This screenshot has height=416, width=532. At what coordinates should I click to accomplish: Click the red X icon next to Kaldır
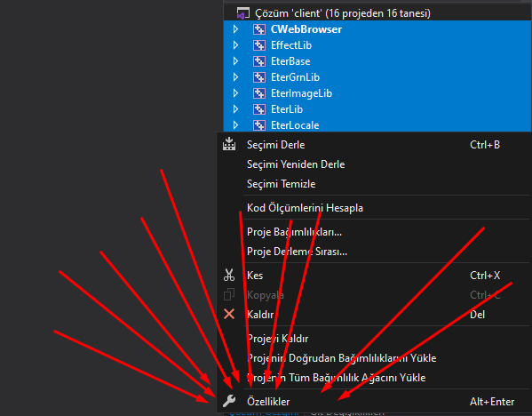coord(229,314)
